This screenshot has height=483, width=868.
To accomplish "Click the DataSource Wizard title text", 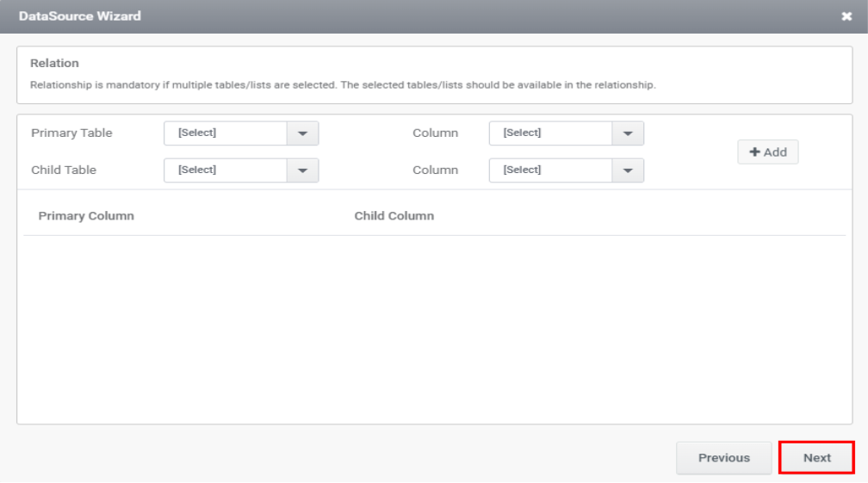I will pos(80,16).
